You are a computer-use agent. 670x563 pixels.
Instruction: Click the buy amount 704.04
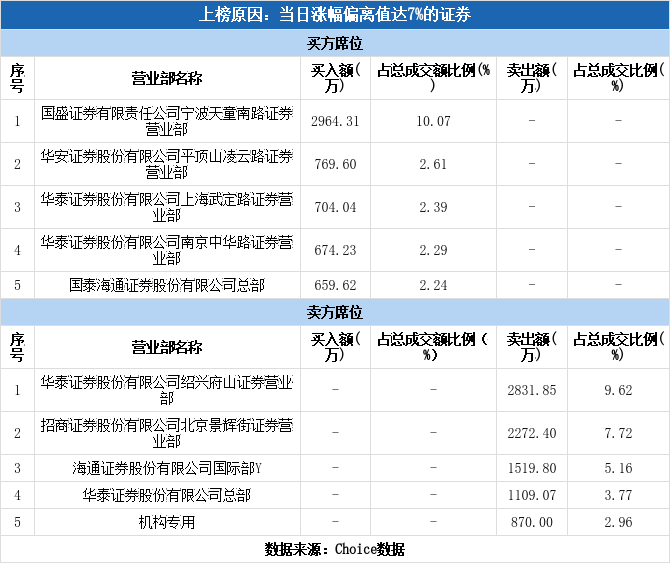click(335, 207)
